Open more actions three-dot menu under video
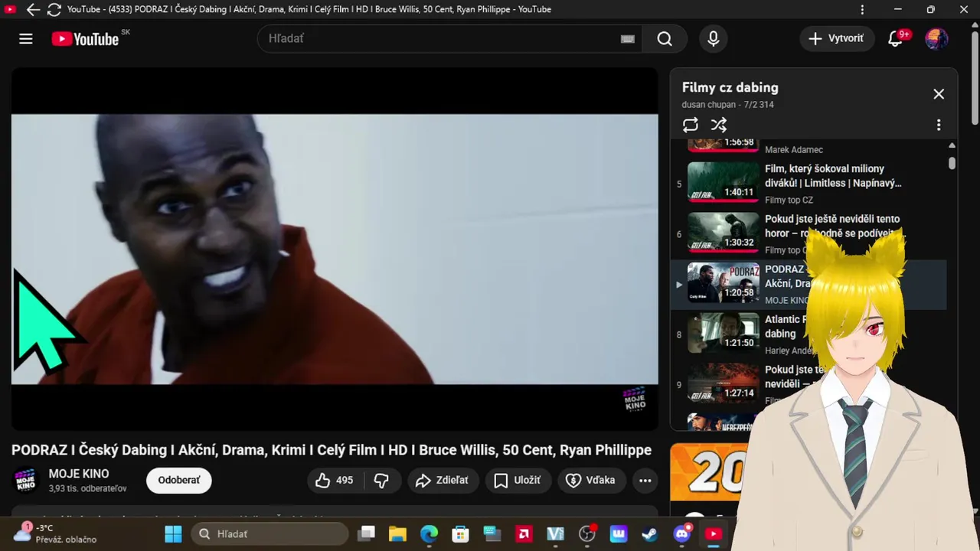The image size is (980, 551). click(645, 481)
